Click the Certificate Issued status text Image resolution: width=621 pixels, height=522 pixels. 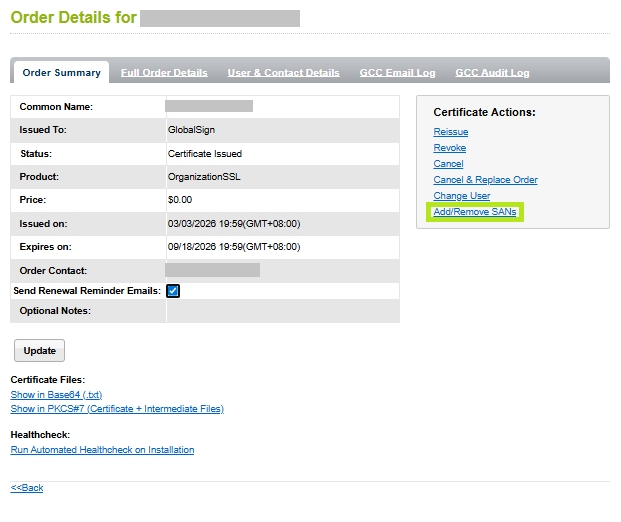[204, 154]
